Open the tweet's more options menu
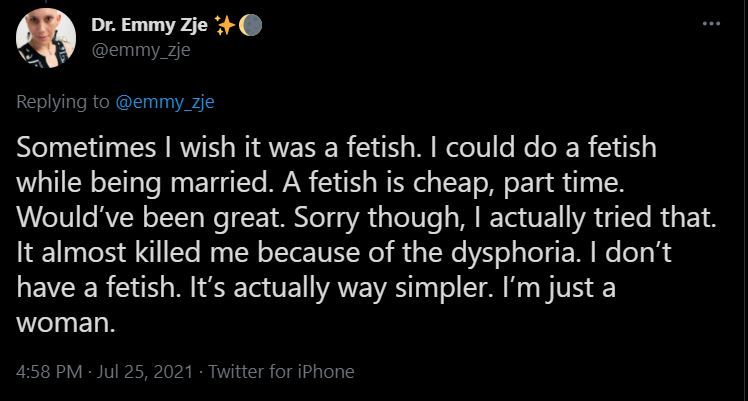748x401 pixels. (711, 23)
